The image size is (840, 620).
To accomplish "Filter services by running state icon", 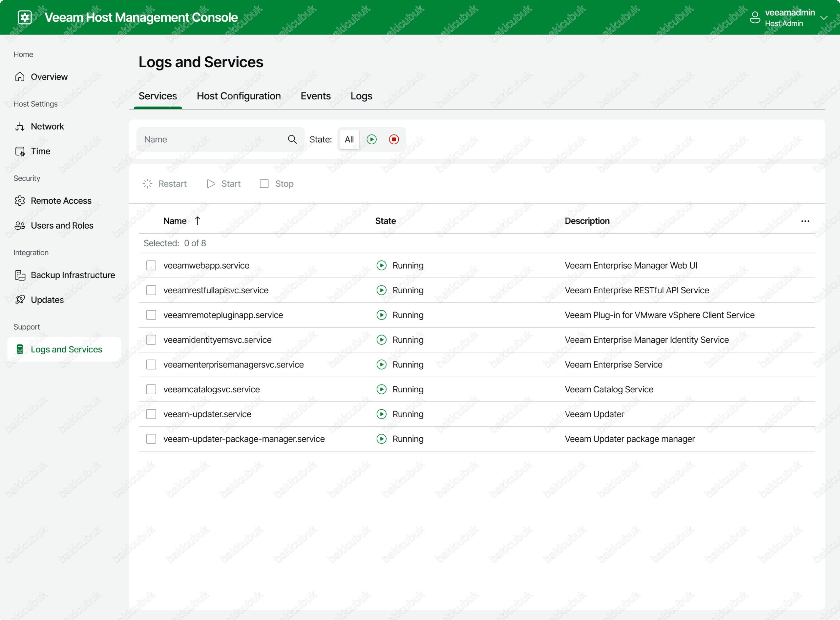I will pyautogui.click(x=371, y=139).
